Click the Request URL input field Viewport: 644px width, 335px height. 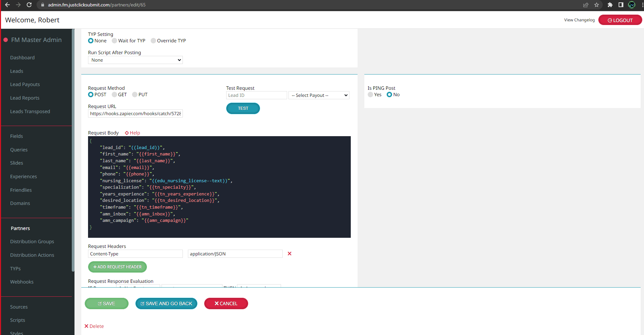click(x=135, y=113)
